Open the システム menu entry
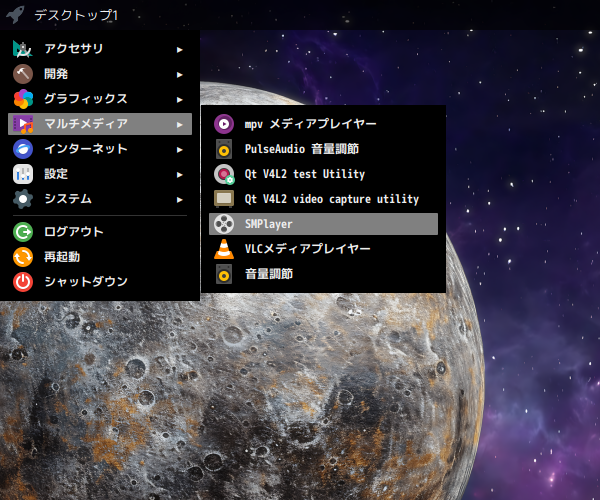 click(x=100, y=199)
